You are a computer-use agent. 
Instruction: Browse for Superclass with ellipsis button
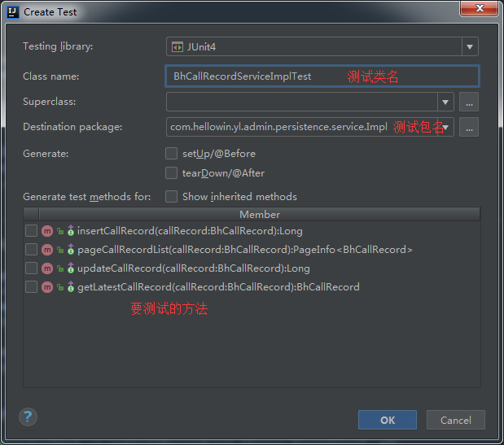click(468, 102)
